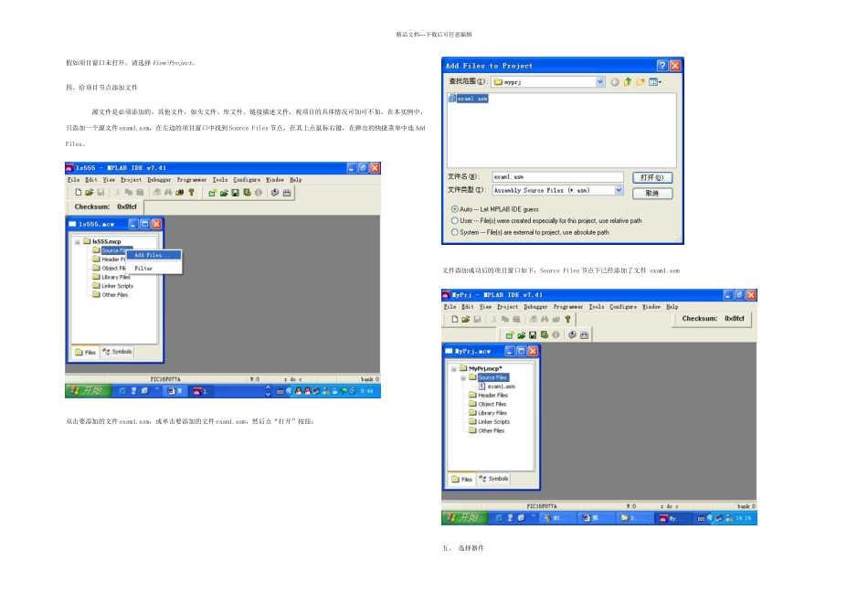Click Open File icon in ls555 MPLAB toolbar

(90, 193)
